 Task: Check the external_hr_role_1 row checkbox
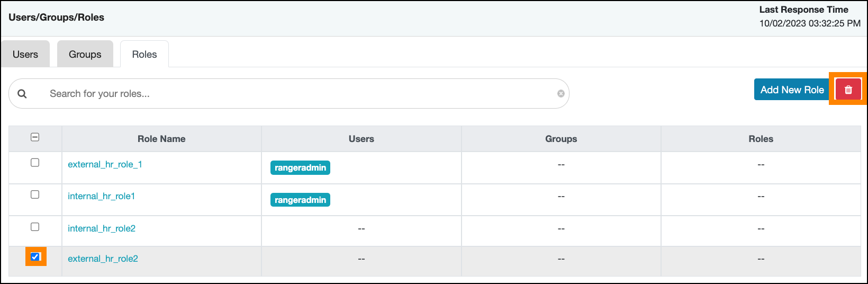[x=35, y=163]
